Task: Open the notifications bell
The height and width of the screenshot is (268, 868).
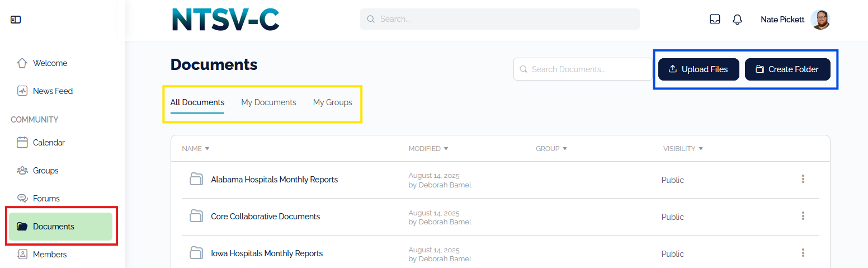Action: click(737, 20)
